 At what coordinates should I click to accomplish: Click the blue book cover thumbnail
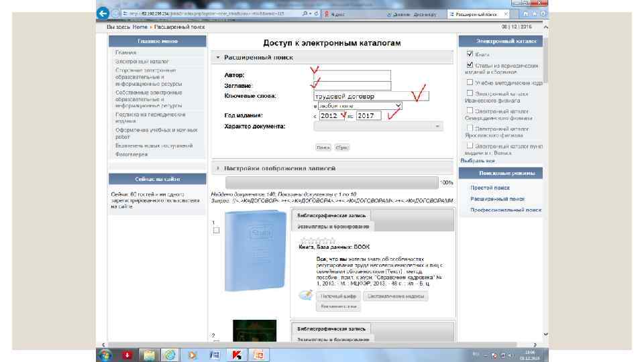pyautogui.click(x=255, y=251)
